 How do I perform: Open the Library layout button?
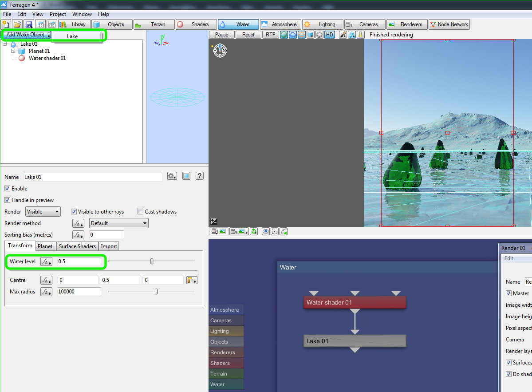coord(74,24)
